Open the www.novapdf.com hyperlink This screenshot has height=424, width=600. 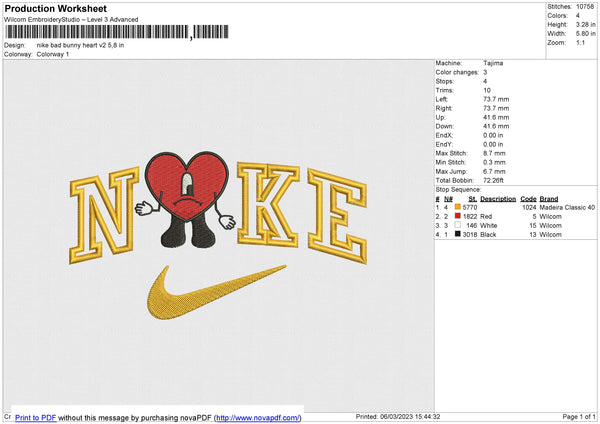tap(258, 417)
